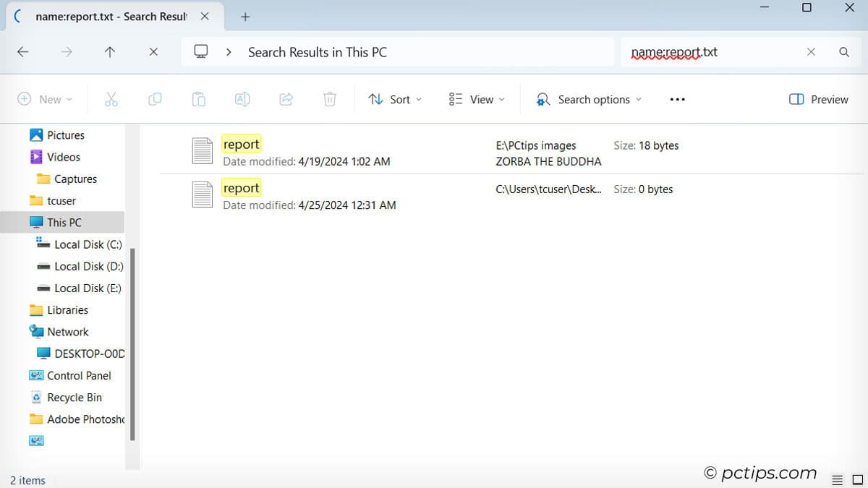Click the Paste icon

tap(199, 99)
